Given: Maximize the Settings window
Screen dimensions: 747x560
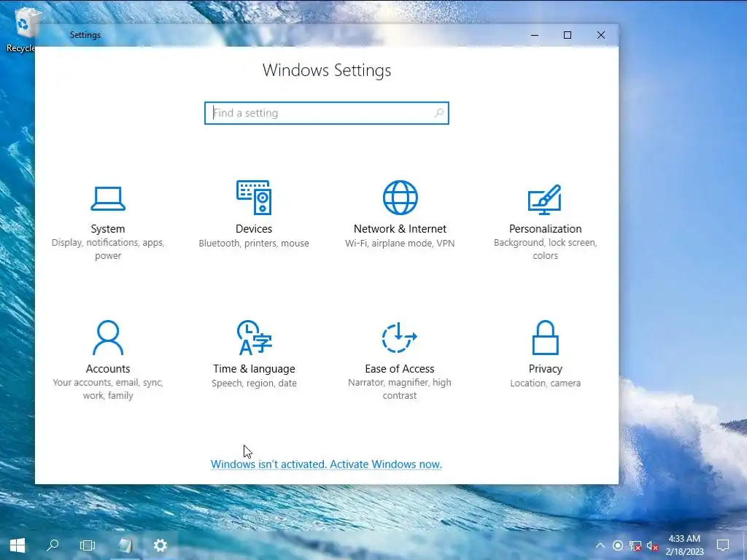Looking at the screenshot, I should pyautogui.click(x=568, y=35).
